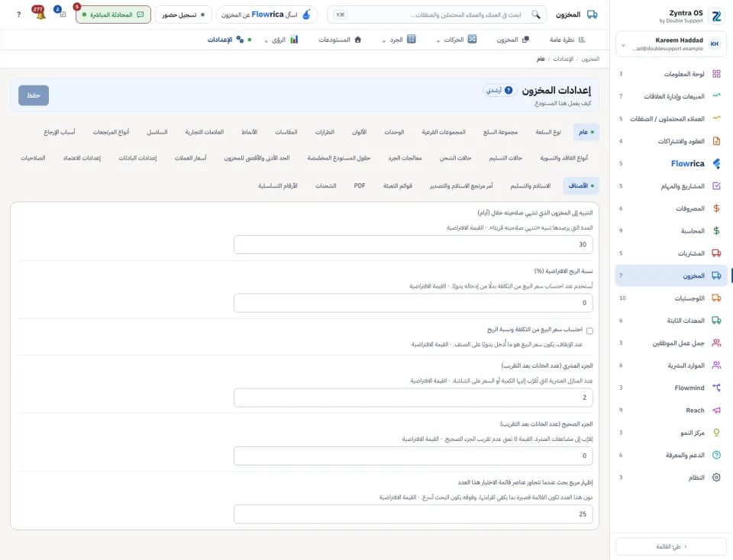Click the حفظ save button
The image size is (733, 560).
click(x=34, y=95)
